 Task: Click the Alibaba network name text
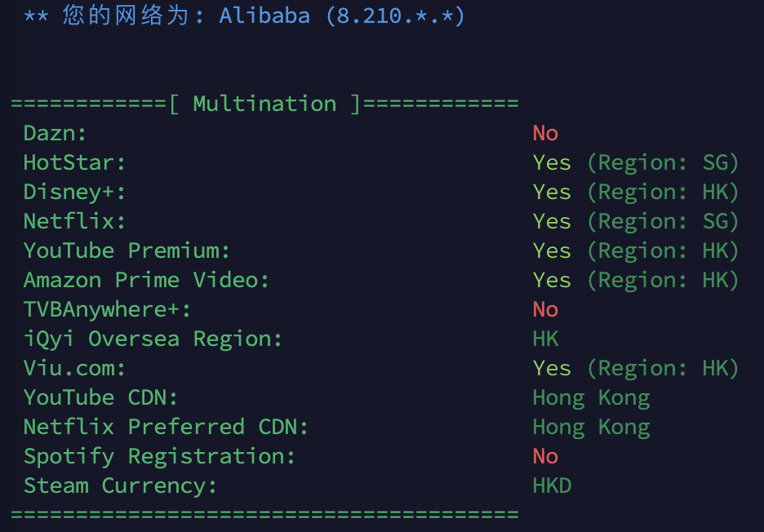[x=264, y=16]
